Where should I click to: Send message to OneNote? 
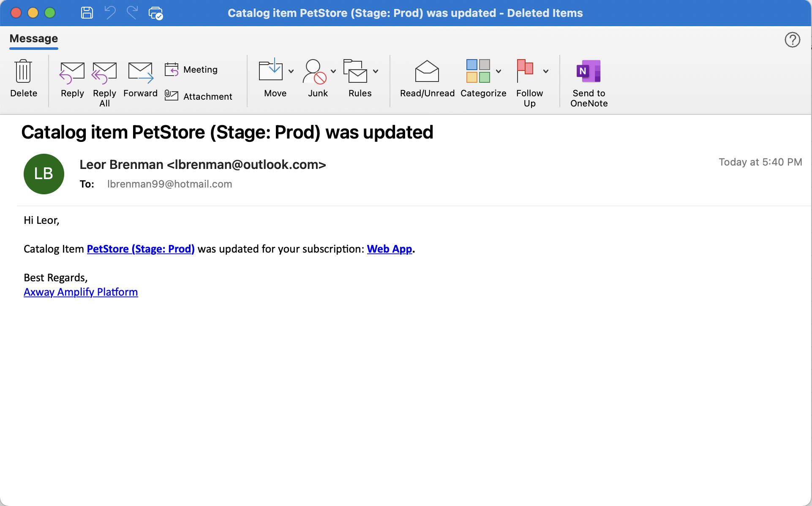point(589,84)
